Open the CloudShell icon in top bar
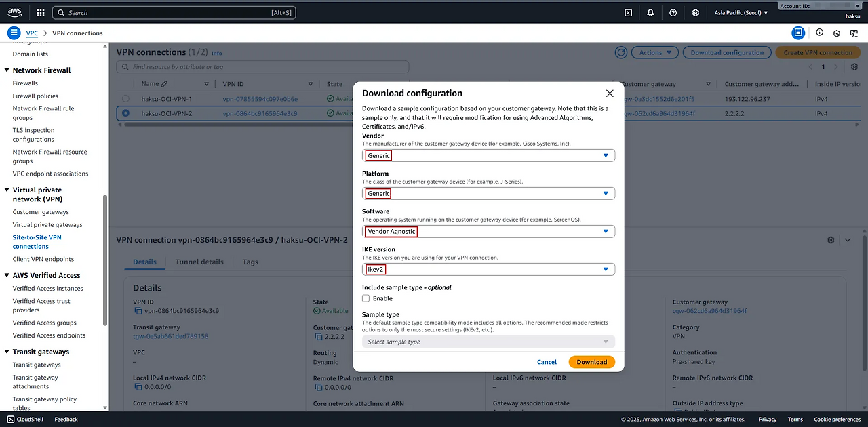 [629, 12]
